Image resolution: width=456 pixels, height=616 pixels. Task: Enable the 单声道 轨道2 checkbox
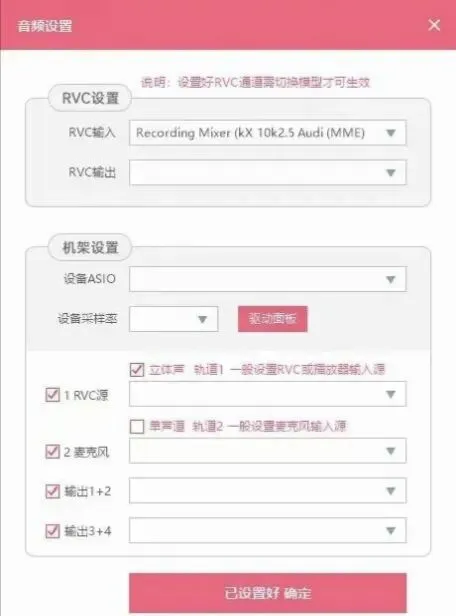click(137, 426)
